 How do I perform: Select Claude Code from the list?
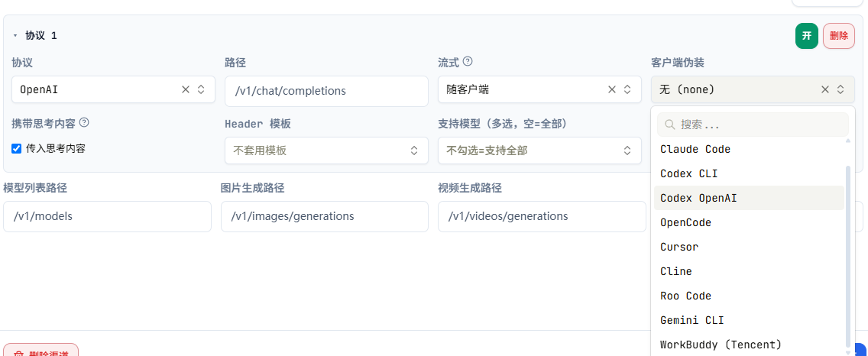coord(749,149)
